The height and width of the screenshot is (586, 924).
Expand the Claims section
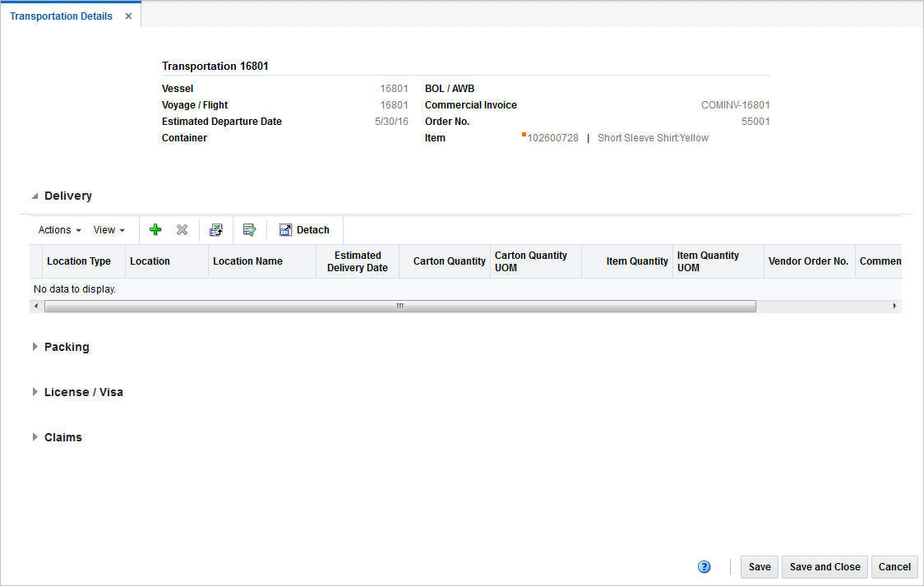click(x=35, y=437)
